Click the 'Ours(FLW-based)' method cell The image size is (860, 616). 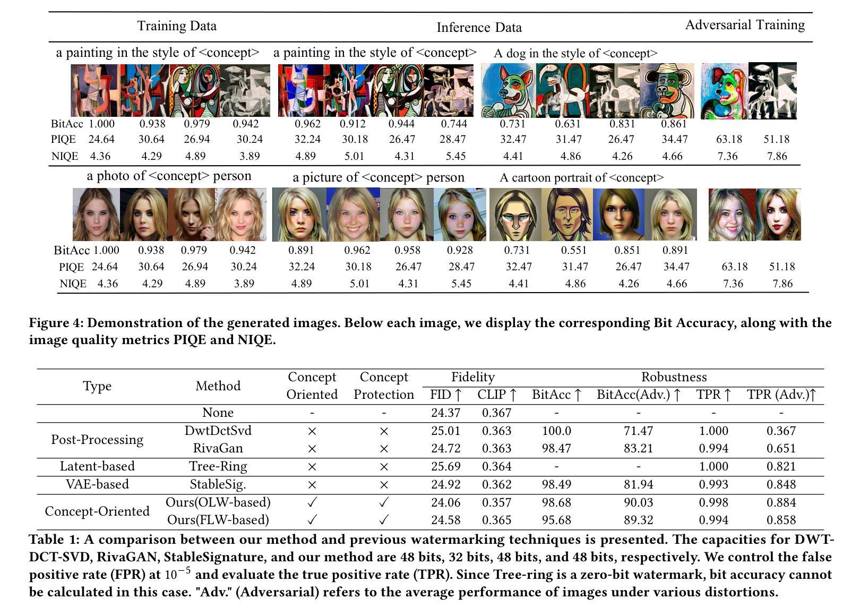pos(218,520)
